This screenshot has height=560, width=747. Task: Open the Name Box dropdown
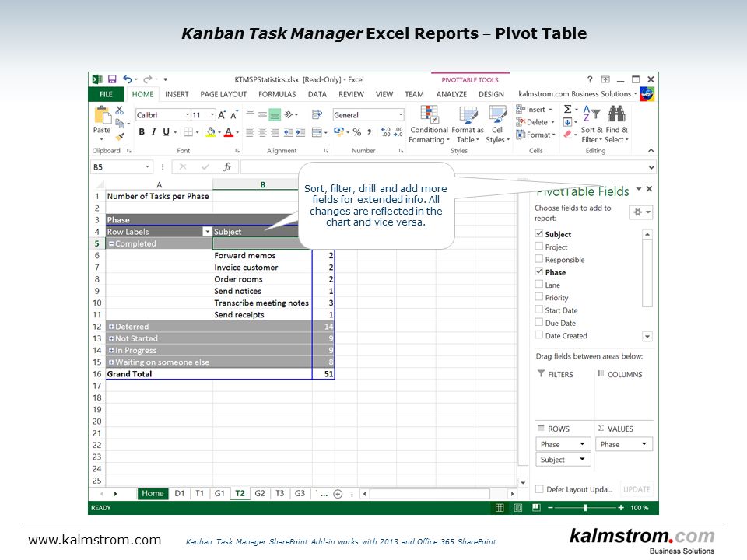147,166
